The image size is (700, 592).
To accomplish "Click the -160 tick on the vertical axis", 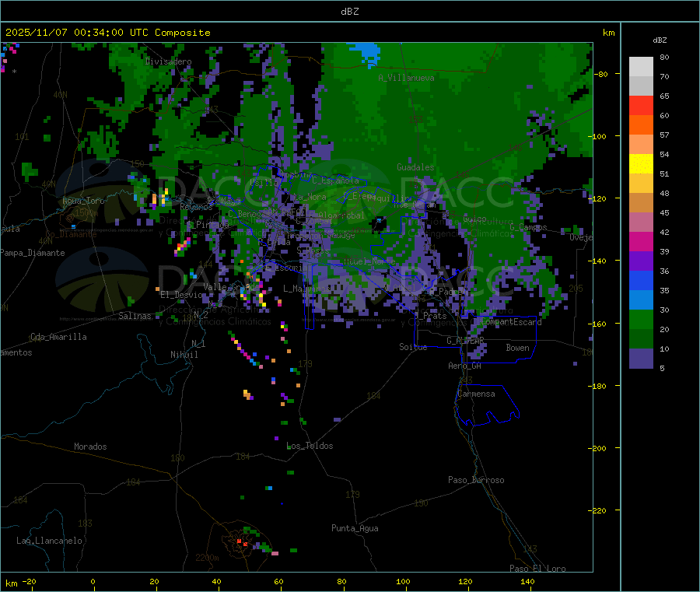I will coord(599,324).
